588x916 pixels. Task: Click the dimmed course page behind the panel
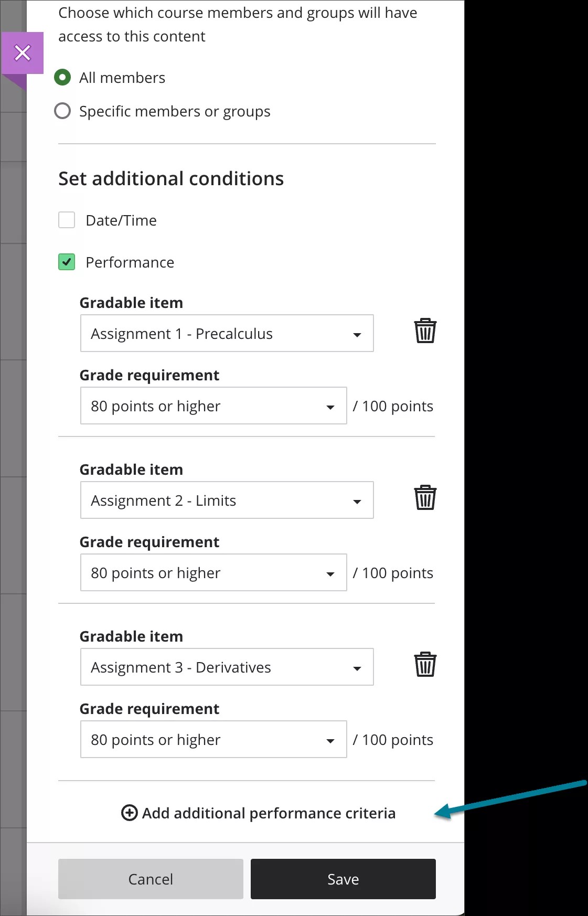(x=13, y=472)
